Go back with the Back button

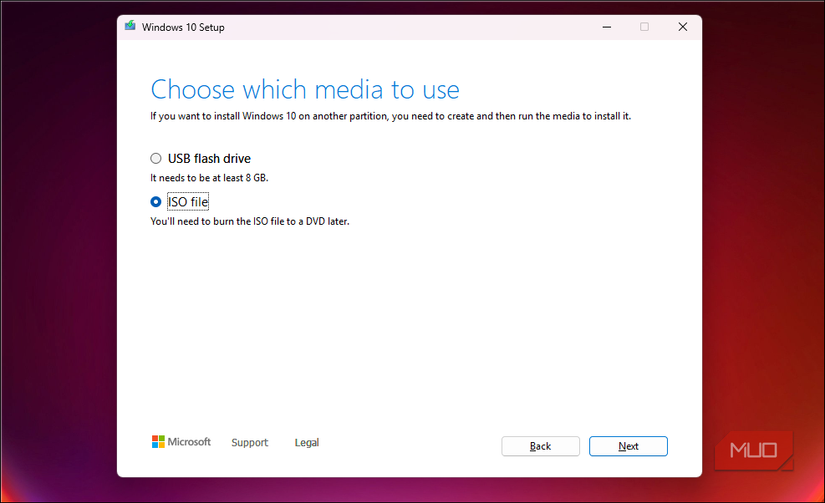(x=540, y=446)
